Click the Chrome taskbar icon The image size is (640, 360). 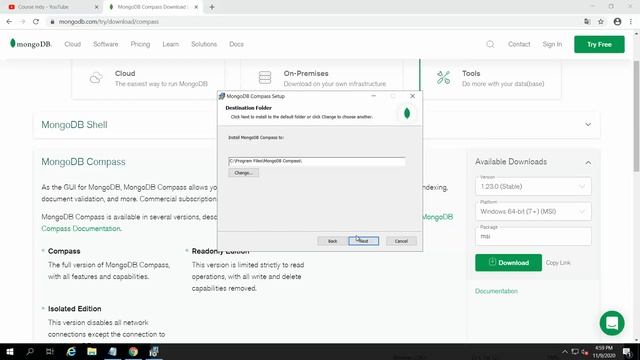[133, 351]
